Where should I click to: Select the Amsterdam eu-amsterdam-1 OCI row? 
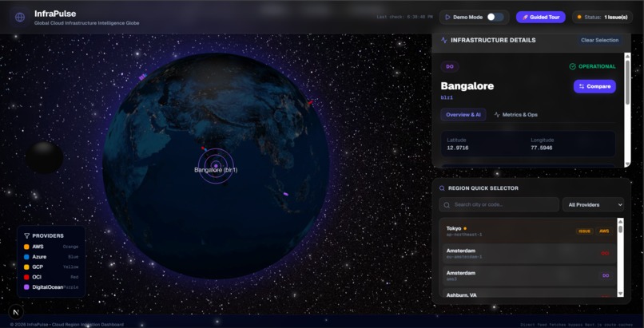tap(529, 253)
